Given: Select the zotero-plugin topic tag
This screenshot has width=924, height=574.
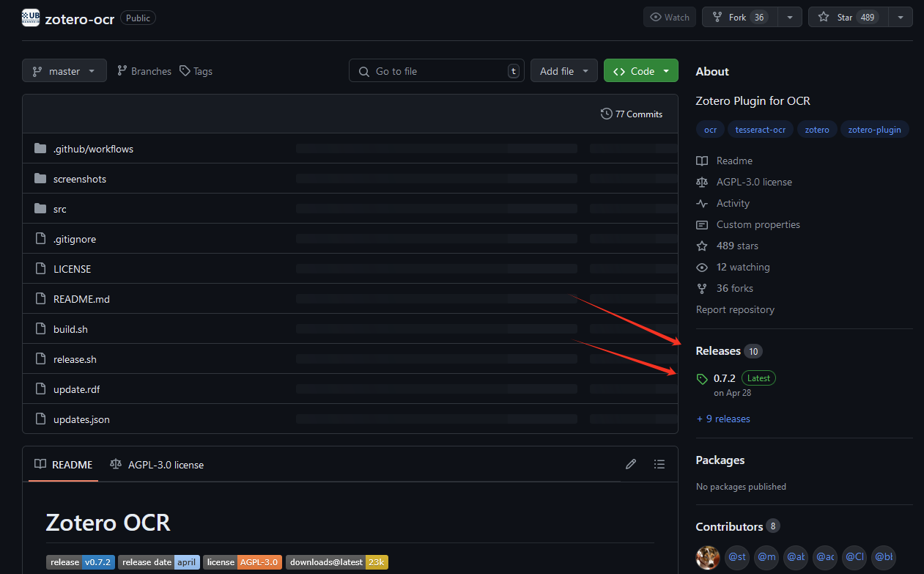Looking at the screenshot, I should (x=875, y=130).
